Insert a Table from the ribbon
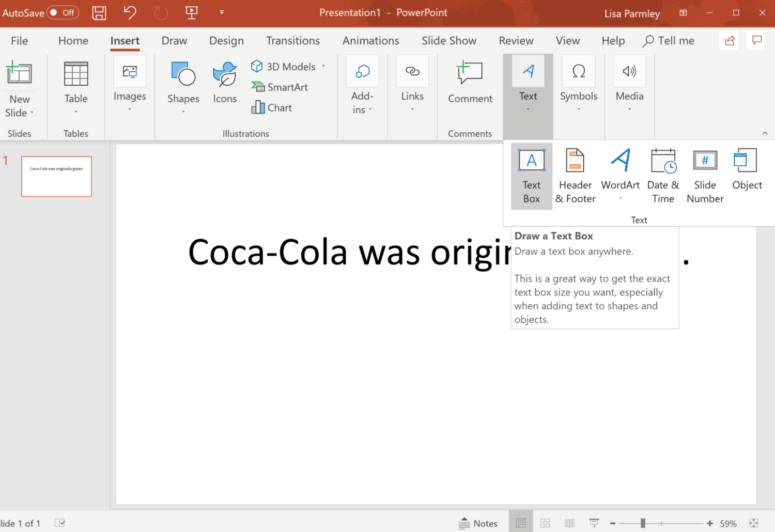This screenshot has height=532, width=775. [76, 87]
